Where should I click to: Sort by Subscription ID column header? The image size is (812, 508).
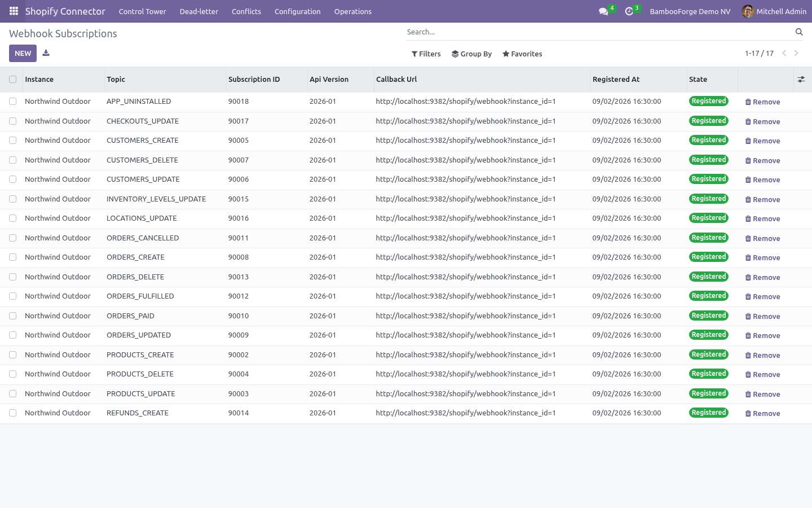[x=267, y=80]
